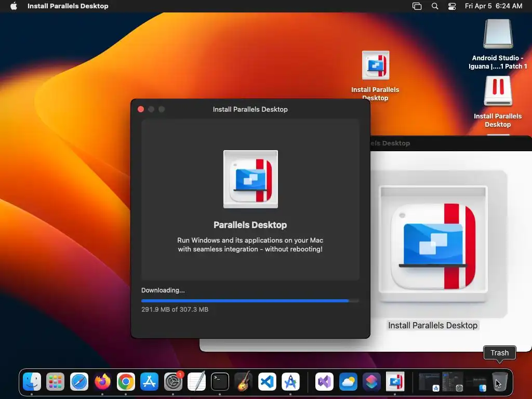
Task: Launch Firefox from the dock
Action: pos(102,382)
